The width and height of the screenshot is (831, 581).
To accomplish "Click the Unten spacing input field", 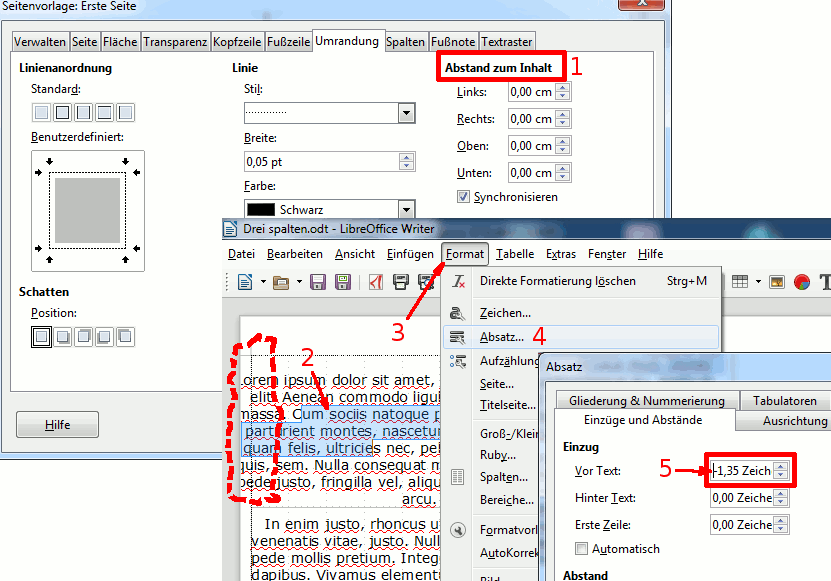I will [532, 173].
